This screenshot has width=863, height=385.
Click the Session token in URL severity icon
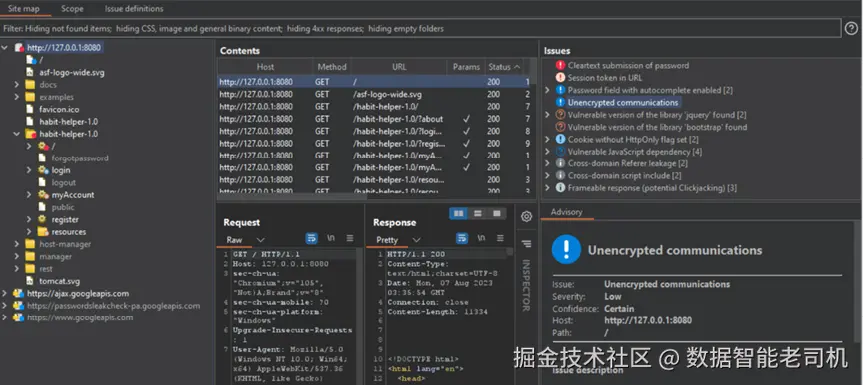coord(560,78)
